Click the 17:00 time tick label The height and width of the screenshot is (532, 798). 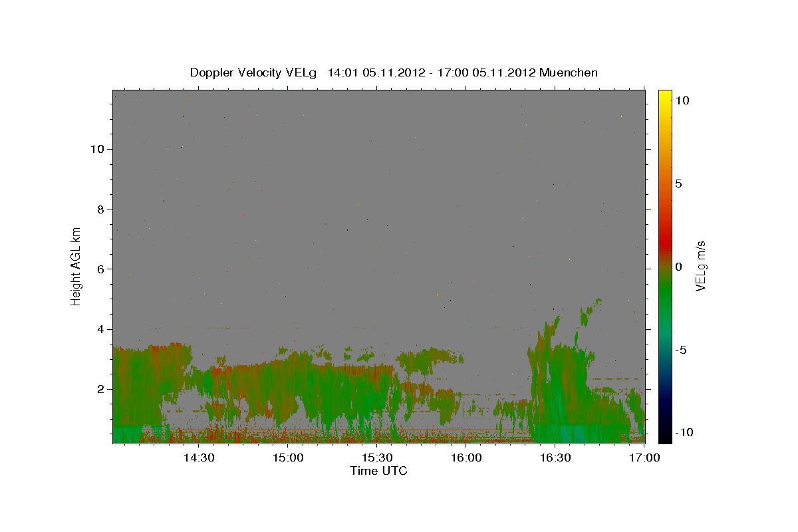pos(644,458)
